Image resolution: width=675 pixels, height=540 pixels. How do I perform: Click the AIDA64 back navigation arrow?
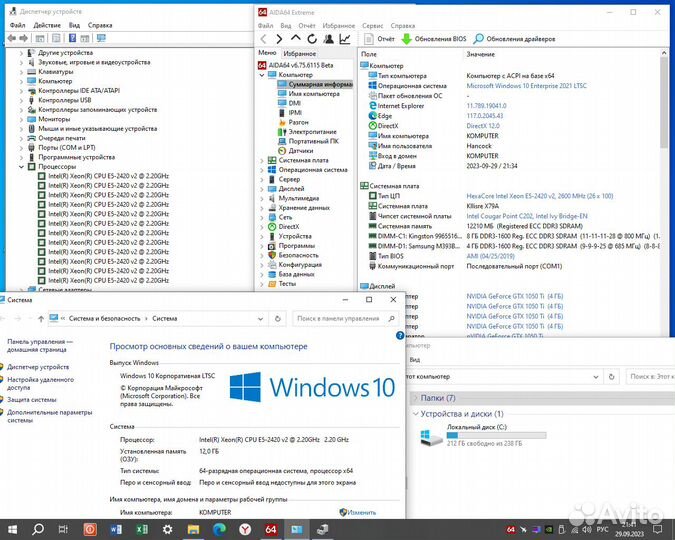263,39
